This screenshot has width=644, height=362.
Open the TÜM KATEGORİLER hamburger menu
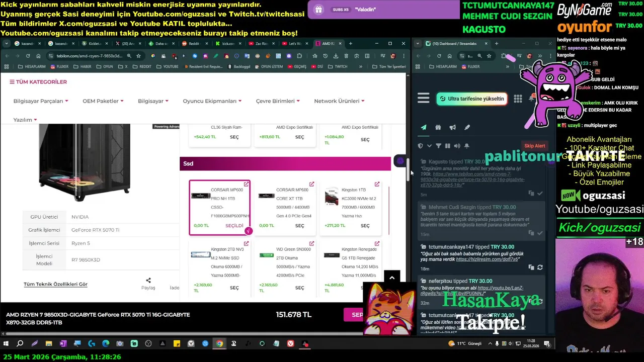click(x=38, y=82)
